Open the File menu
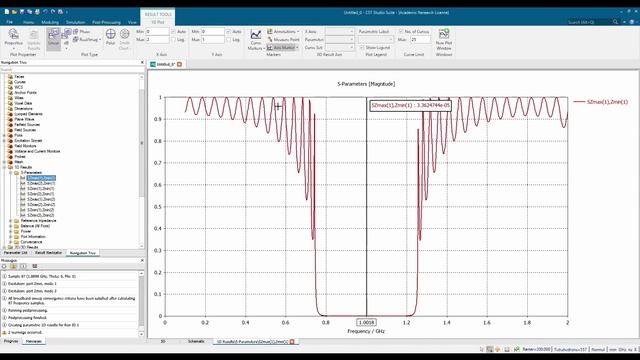 [x=9, y=22]
